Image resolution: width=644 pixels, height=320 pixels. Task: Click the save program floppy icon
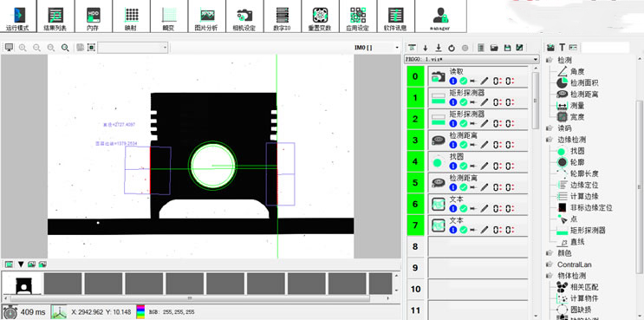tap(507, 48)
